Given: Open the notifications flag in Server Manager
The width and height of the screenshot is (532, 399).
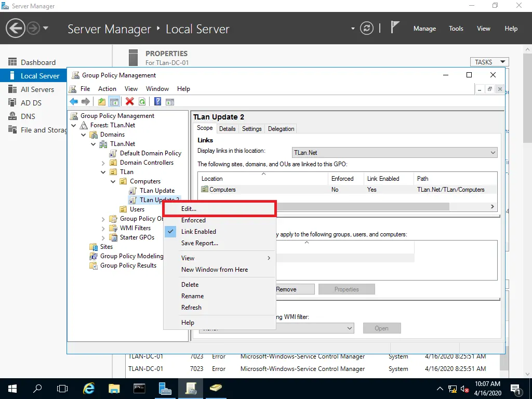Looking at the screenshot, I should point(395,28).
